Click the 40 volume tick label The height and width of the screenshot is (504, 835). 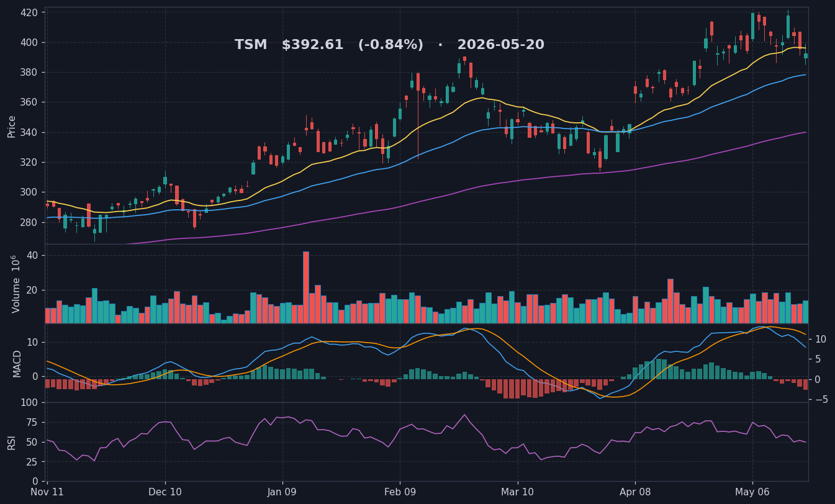pyautogui.click(x=32, y=256)
